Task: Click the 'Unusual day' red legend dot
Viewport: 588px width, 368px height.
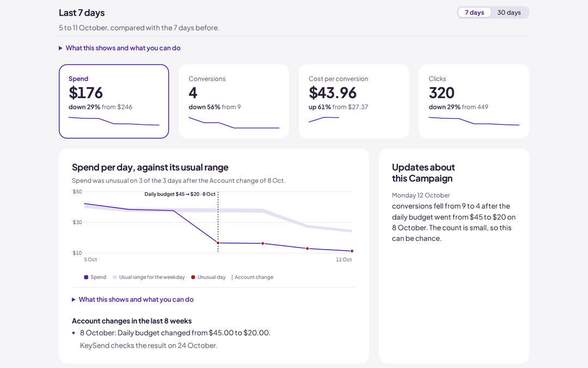Action: click(193, 277)
